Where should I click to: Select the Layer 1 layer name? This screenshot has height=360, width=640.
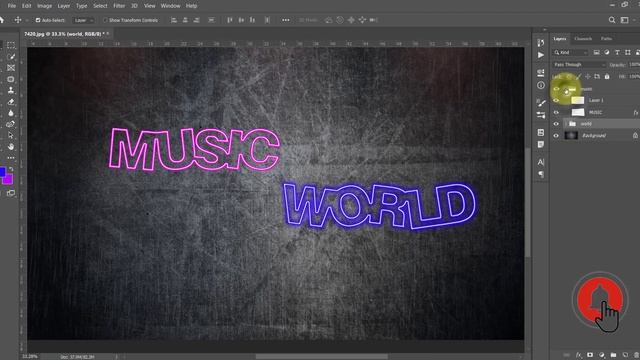pyautogui.click(x=596, y=100)
